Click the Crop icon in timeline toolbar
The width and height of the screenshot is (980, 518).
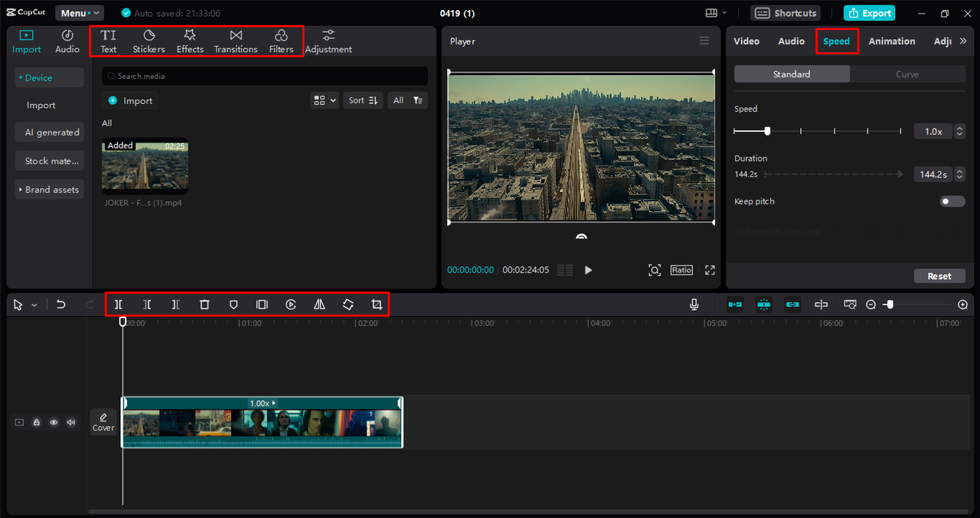[376, 305]
